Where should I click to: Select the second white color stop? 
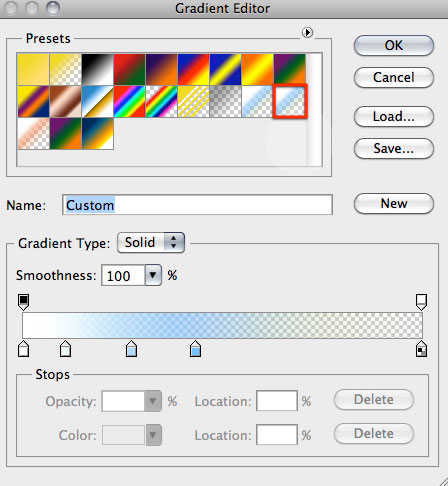(x=65, y=349)
